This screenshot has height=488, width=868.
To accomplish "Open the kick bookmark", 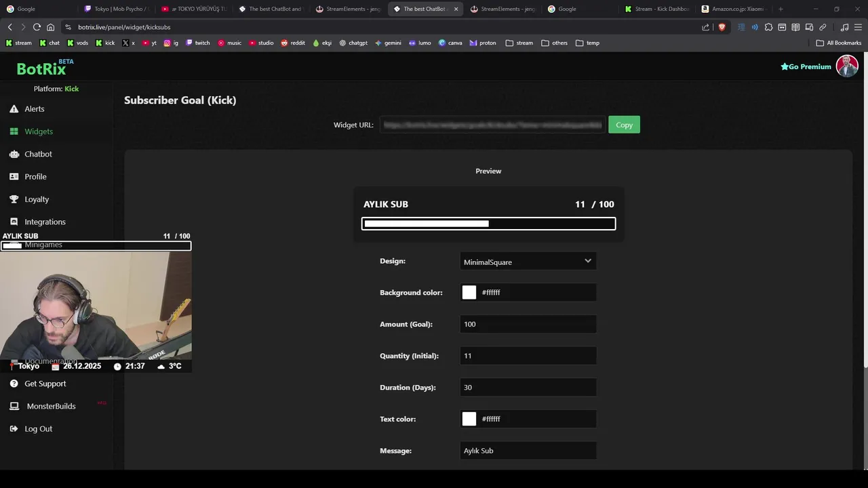I will coord(106,43).
